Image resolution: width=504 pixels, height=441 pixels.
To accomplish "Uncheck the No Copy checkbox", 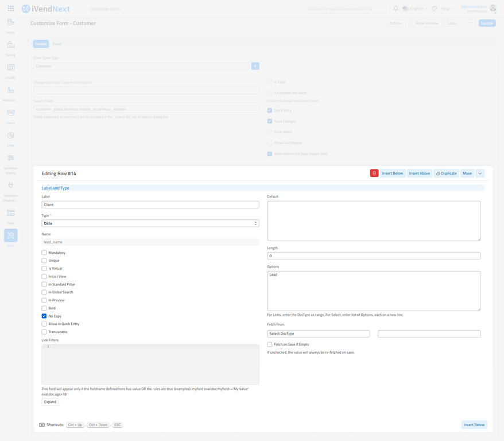I will [x=44, y=316].
